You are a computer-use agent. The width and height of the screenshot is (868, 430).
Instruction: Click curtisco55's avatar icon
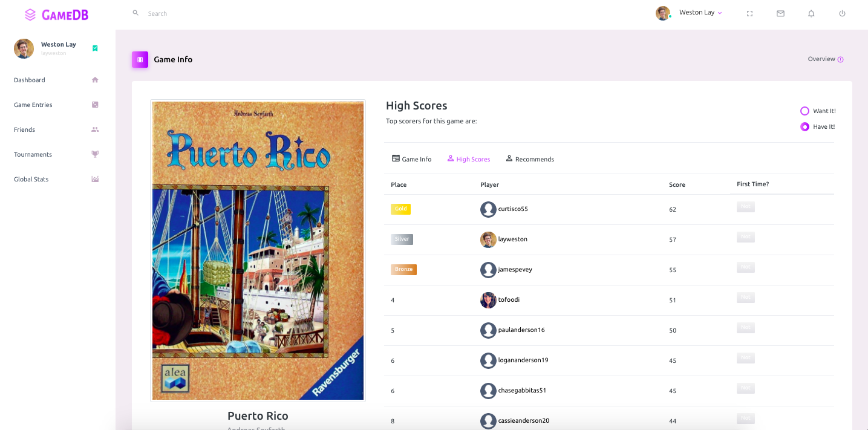click(x=488, y=209)
